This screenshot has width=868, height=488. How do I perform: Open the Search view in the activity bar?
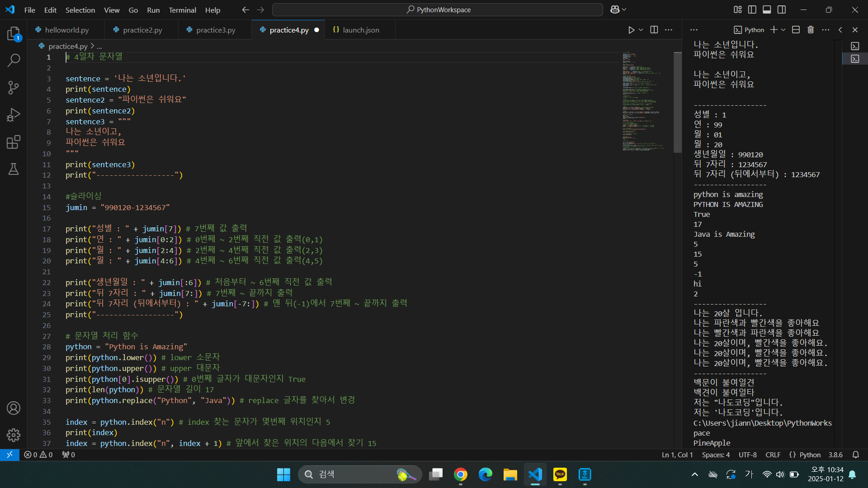coord(14,60)
